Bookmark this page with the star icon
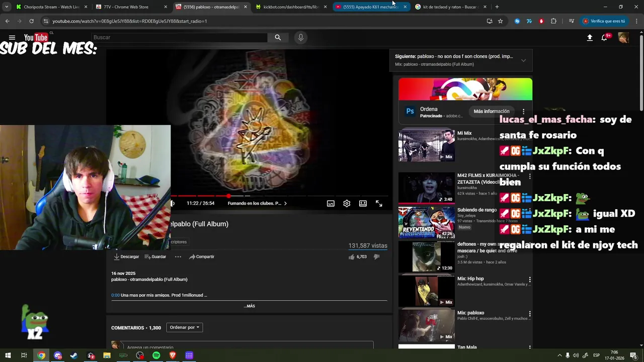644x362 pixels. [x=500, y=21]
